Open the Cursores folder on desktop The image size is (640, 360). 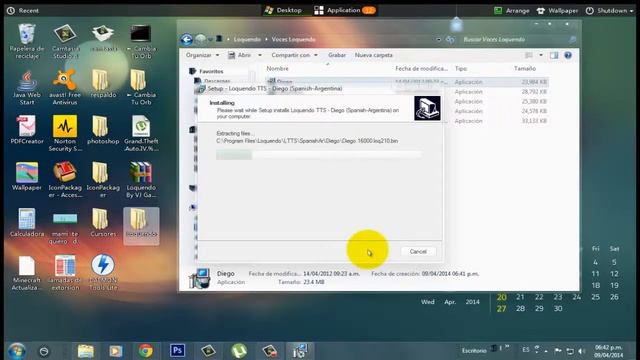point(103,222)
